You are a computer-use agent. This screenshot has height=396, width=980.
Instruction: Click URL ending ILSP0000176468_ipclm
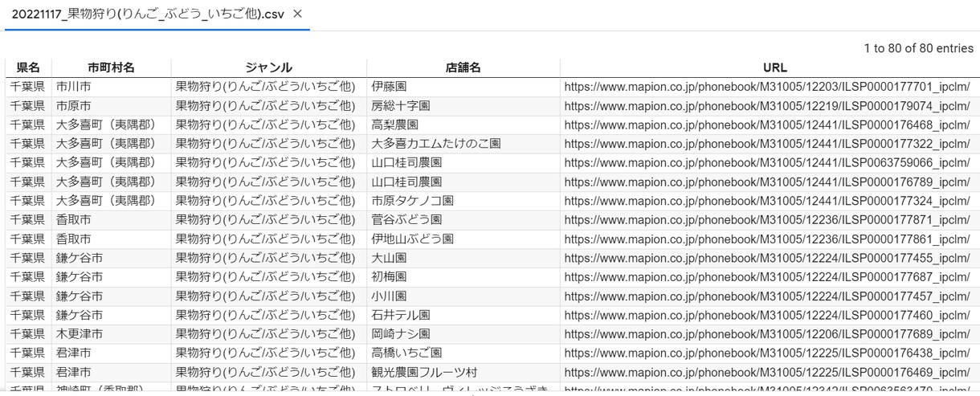(x=767, y=125)
